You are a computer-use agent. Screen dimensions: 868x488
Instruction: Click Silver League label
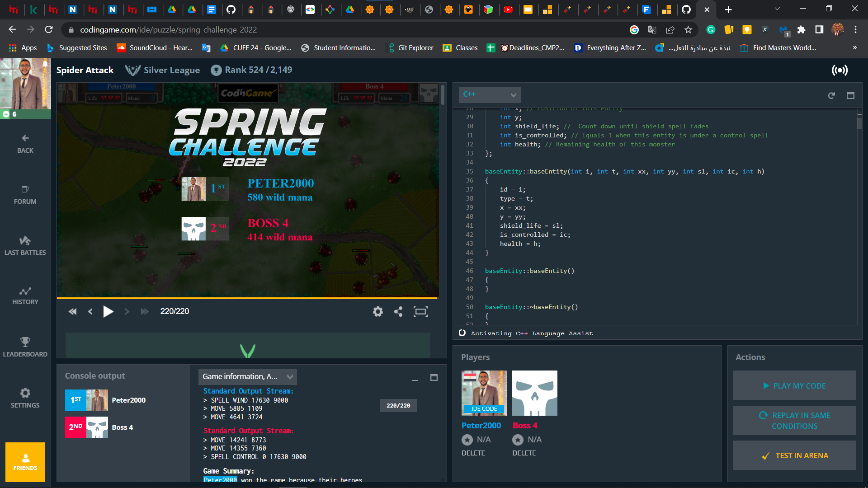tap(171, 70)
